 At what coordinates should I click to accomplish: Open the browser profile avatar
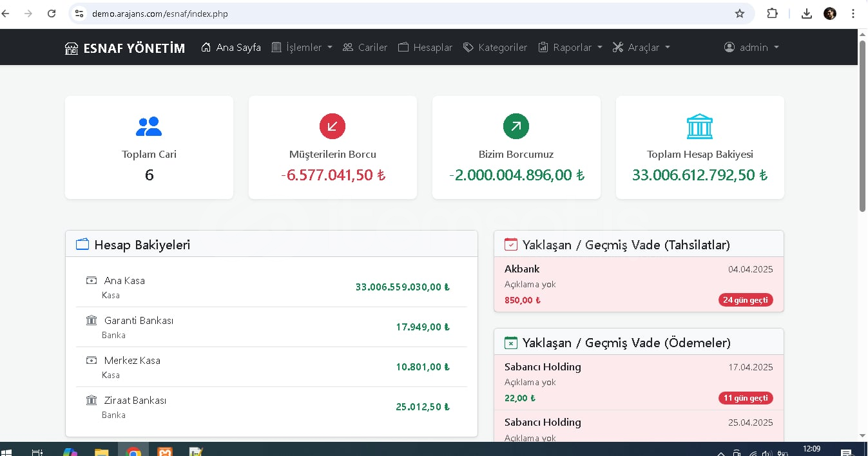(x=830, y=14)
